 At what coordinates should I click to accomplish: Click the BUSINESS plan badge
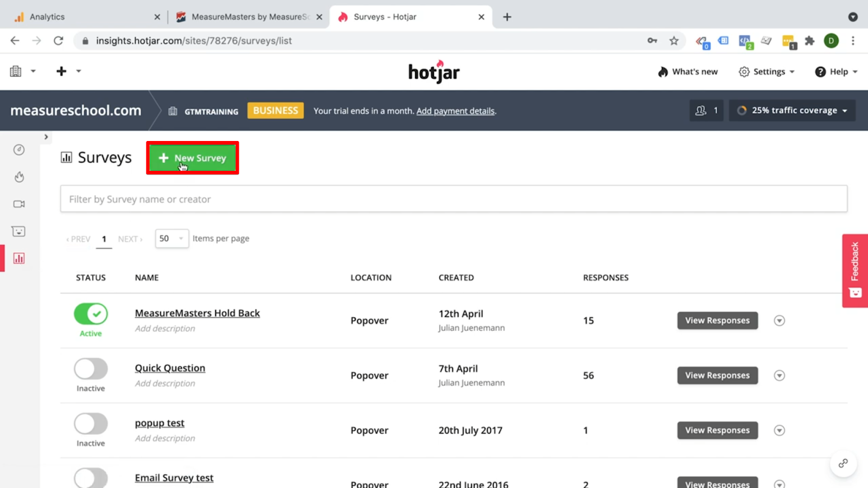click(x=276, y=110)
